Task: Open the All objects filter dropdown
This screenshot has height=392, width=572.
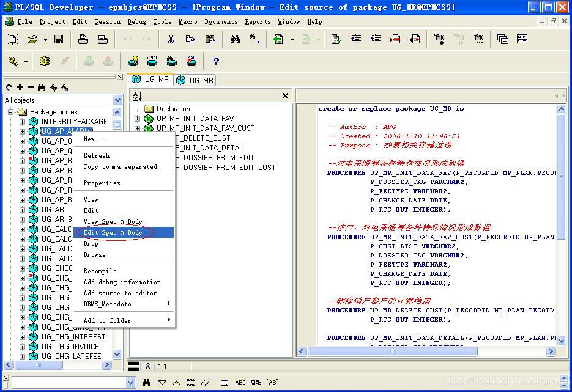Action: pos(117,100)
